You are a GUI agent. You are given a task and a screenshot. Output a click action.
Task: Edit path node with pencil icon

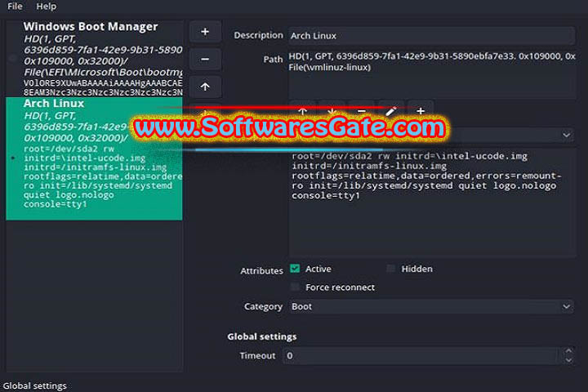391,111
